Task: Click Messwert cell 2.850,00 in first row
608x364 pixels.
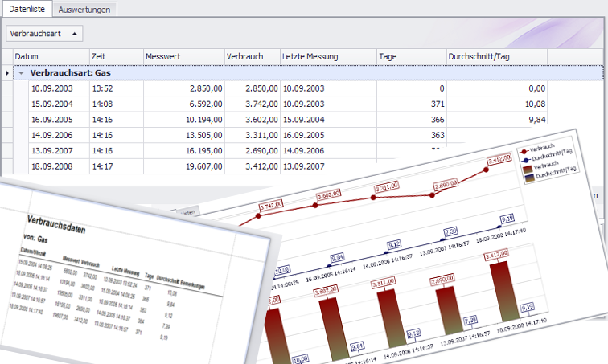Action: pos(184,88)
